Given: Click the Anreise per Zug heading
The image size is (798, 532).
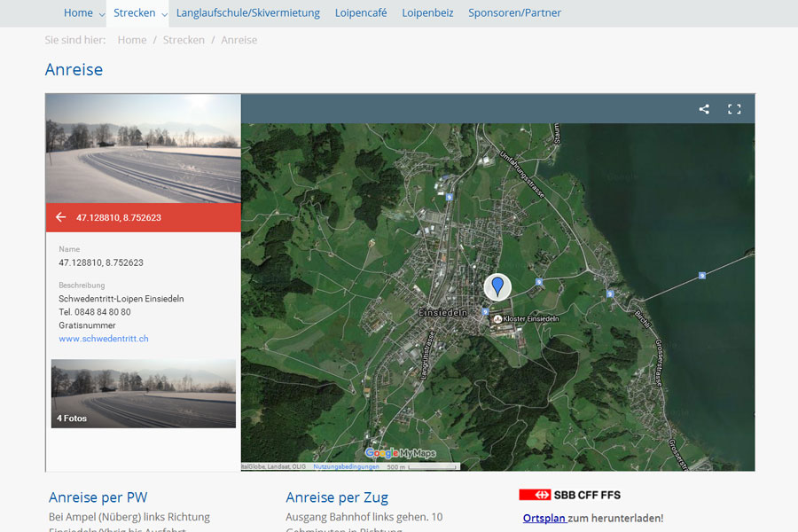Looking at the screenshot, I should point(337,497).
